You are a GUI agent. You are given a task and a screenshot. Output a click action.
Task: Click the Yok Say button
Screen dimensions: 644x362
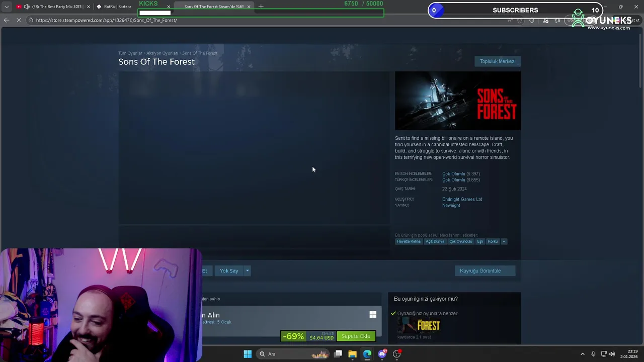click(229, 270)
